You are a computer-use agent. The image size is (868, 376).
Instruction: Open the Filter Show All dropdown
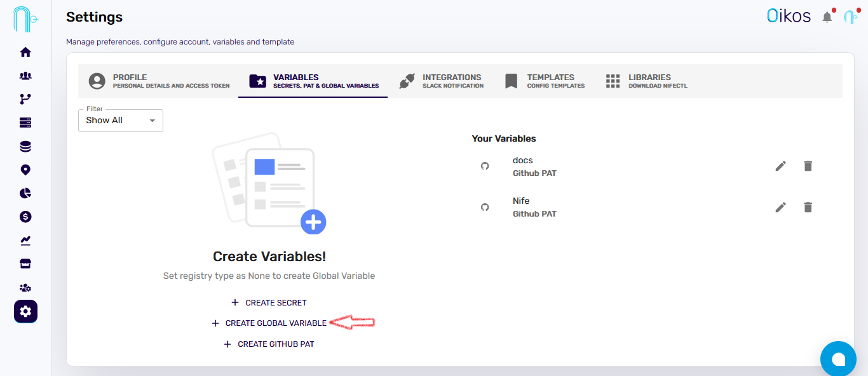click(121, 120)
